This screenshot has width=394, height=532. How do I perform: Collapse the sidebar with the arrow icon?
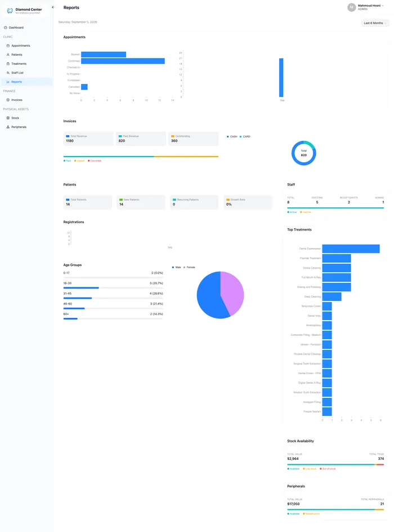(53, 7)
